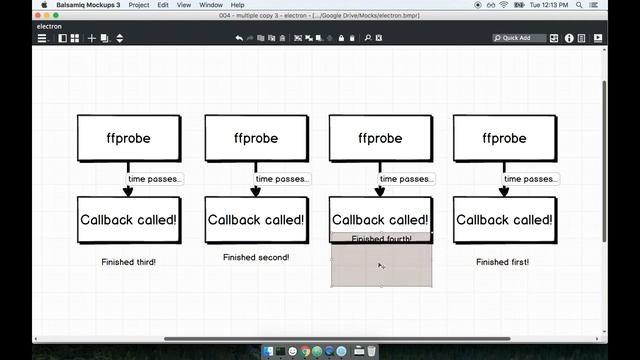Viewport: 640px width, 360px height.
Task: Click the markup toggle icon after magnifier
Action: tap(379, 38)
